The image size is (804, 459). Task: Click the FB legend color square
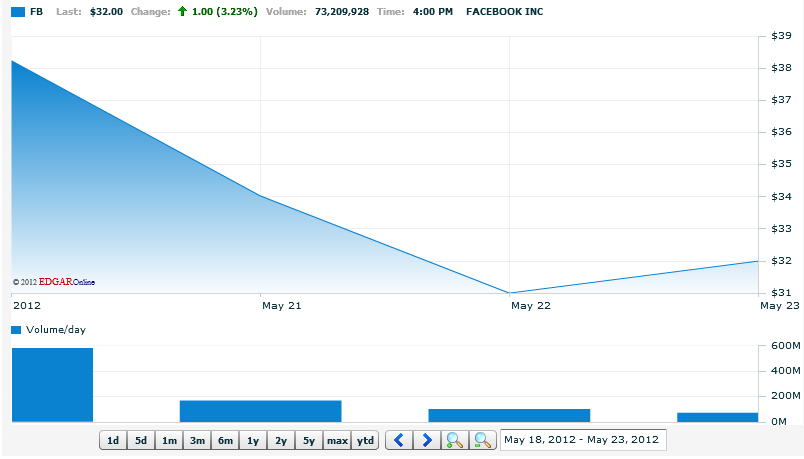[18, 12]
